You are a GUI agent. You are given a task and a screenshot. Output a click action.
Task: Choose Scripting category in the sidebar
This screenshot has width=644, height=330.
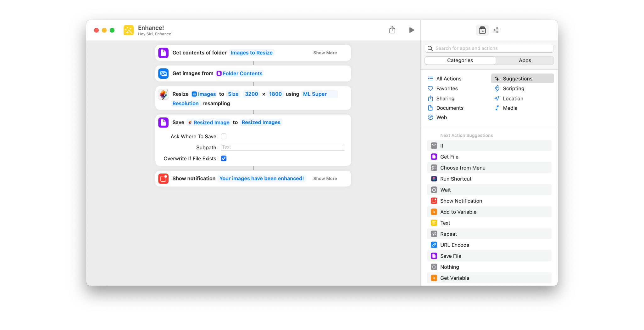click(x=513, y=88)
